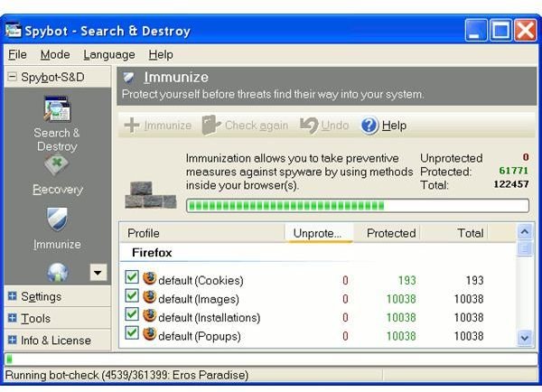Image resolution: width=542 pixels, height=392 pixels.
Task: Select the default (Installations) row text
Action: tap(210, 318)
